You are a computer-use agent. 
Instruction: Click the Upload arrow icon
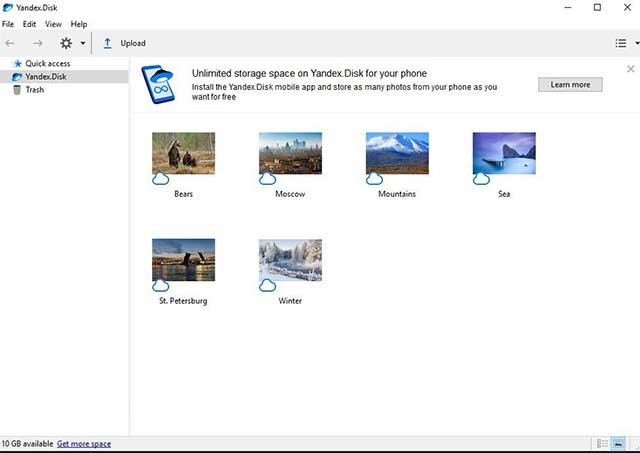107,44
